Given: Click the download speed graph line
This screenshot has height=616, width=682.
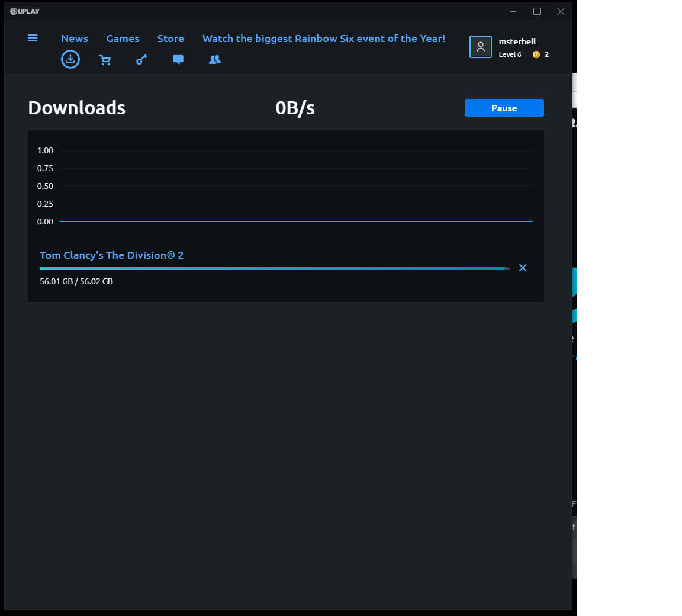Looking at the screenshot, I should (296, 222).
